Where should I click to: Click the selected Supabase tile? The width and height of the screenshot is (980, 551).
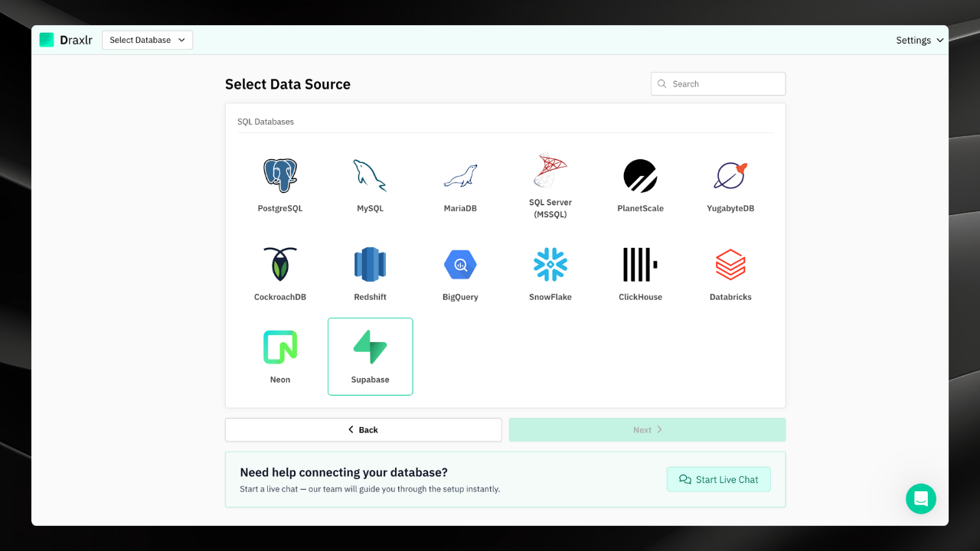click(x=370, y=357)
